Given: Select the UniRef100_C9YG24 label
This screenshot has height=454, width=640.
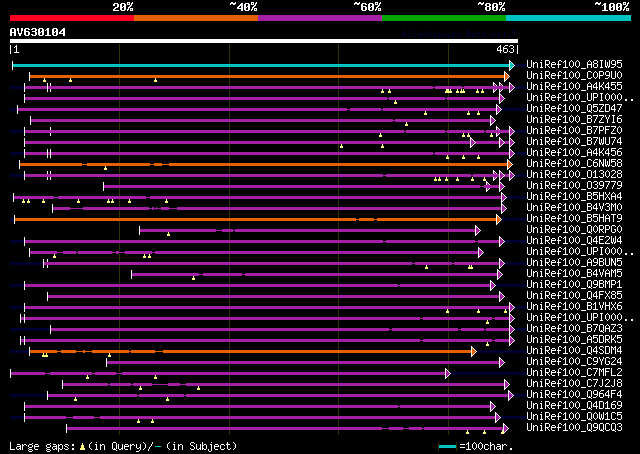Looking at the screenshot, I should (574, 362).
